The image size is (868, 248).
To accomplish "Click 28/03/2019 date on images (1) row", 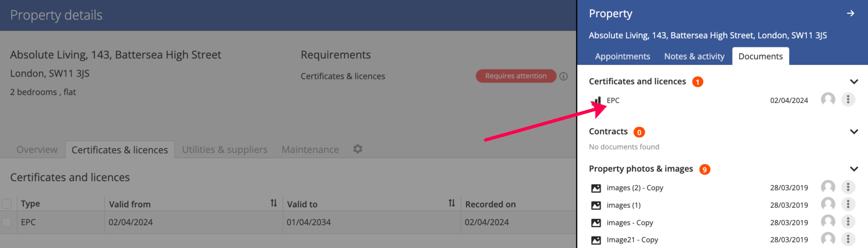I will tap(789, 205).
